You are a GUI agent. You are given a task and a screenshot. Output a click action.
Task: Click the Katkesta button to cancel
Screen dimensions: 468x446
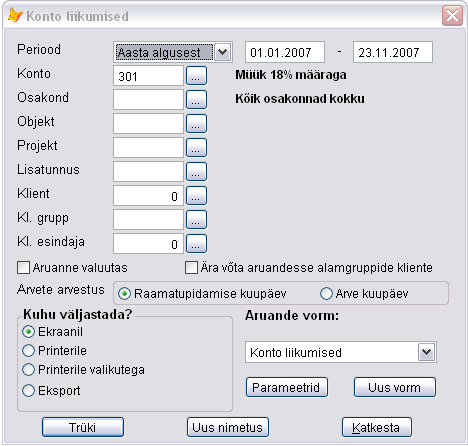point(377,427)
